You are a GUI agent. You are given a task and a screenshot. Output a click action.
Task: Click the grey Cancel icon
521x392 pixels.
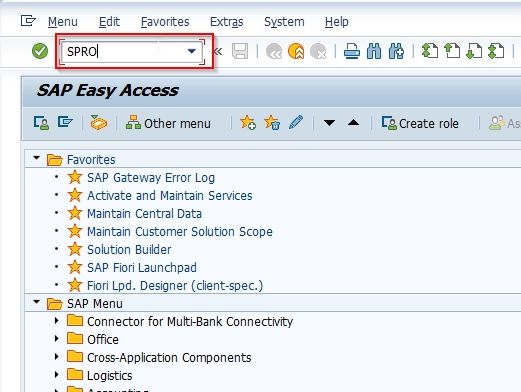[x=318, y=51]
